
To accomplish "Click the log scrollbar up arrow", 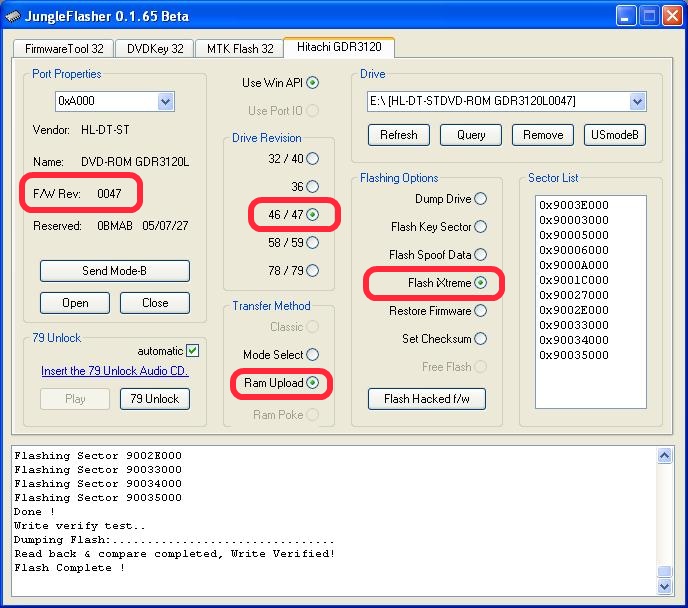I will tap(664, 456).
